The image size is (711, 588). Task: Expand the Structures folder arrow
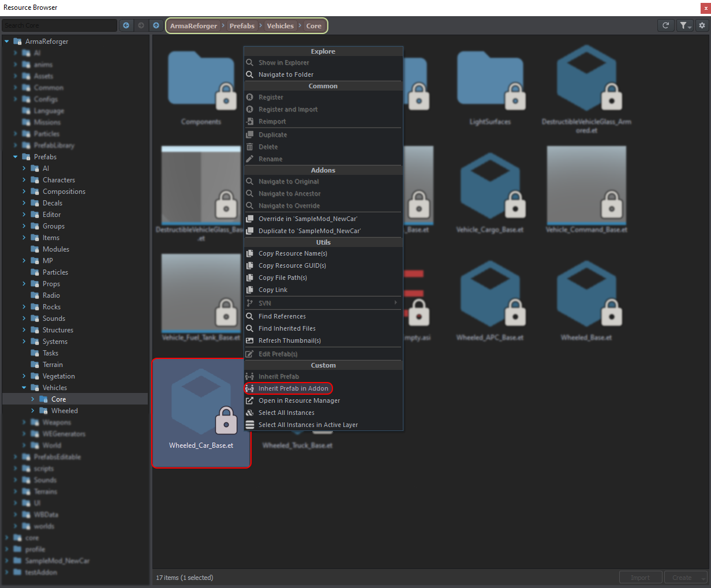(x=24, y=330)
